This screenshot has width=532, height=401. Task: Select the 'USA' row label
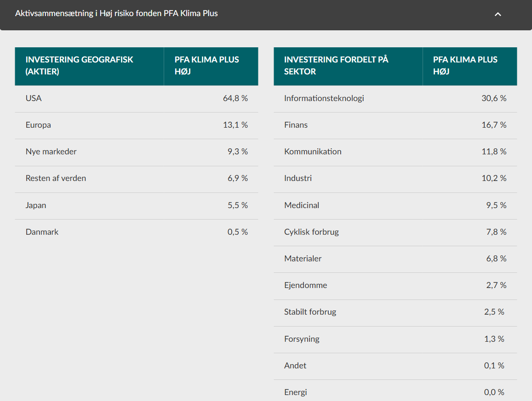click(x=34, y=98)
